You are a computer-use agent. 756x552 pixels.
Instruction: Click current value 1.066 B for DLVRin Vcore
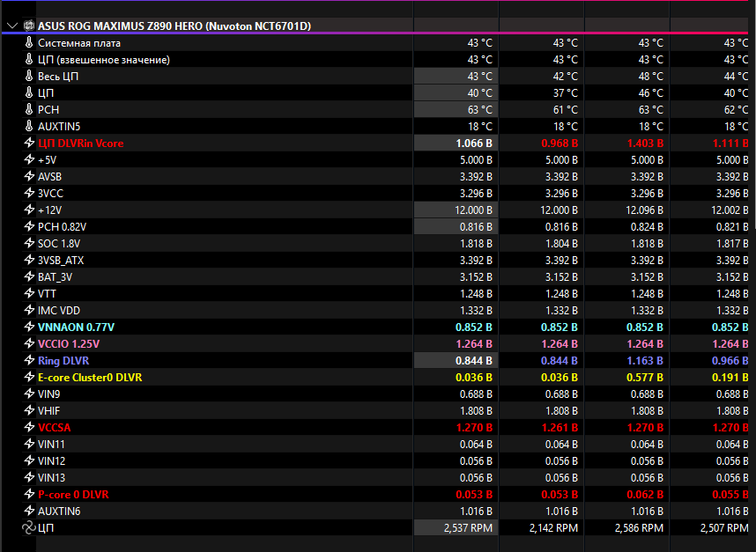[474, 143]
